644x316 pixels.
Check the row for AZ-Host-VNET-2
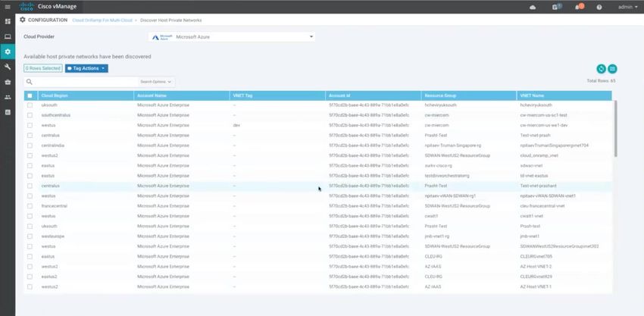[x=30, y=267]
